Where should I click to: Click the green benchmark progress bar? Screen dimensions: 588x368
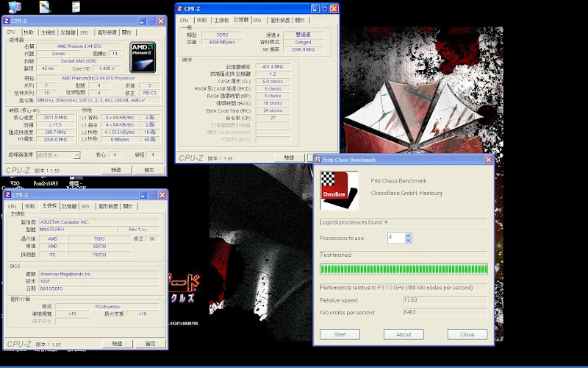click(x=404, y=269)
